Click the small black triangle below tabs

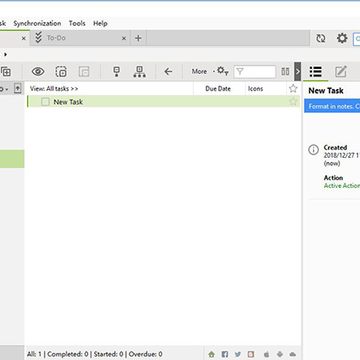pos(6,54)
